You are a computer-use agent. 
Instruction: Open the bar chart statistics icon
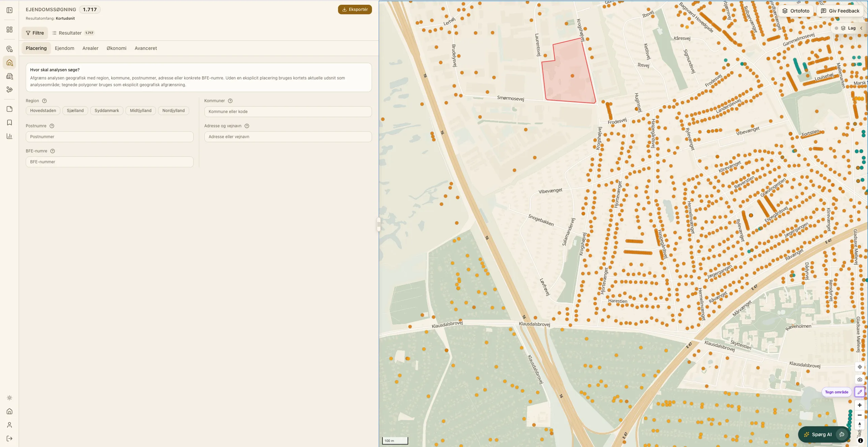pos(9,136)
